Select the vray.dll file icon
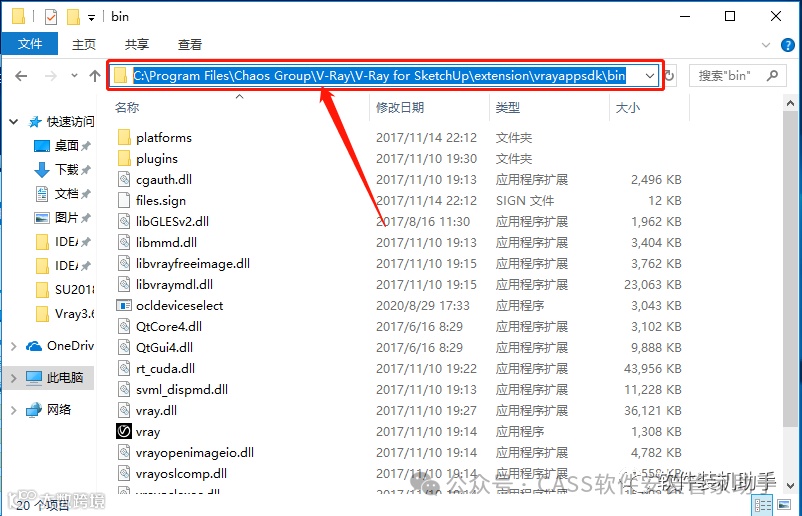This screenshot has height=516, width=802. coord(124,410)
